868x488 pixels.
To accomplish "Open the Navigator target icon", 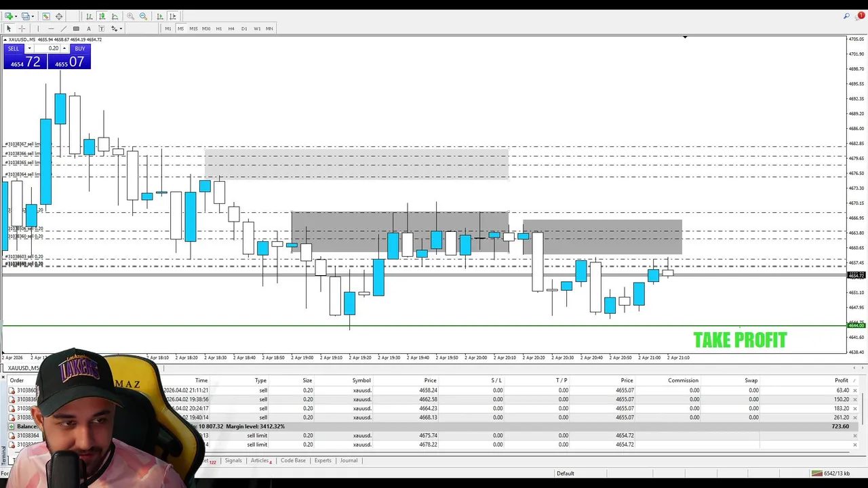I will [59, 16].
